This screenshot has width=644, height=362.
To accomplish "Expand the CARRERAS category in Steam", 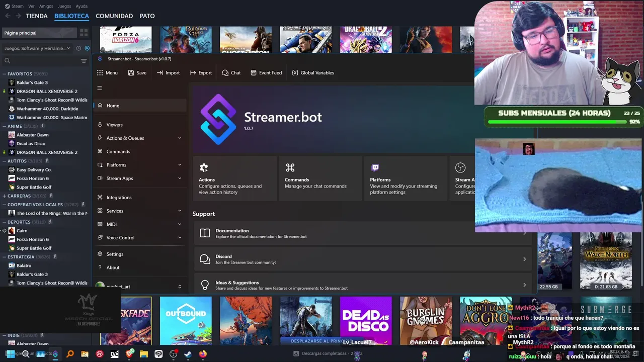I will click(x=5, y=196).
